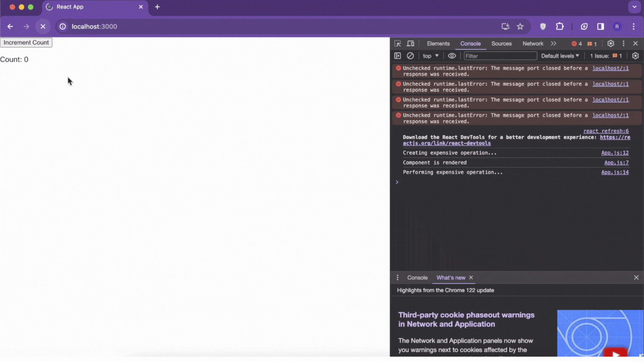This screenshot has width=644, height=362.
Task: Click the console Filter input field
Action: [500, 55]
